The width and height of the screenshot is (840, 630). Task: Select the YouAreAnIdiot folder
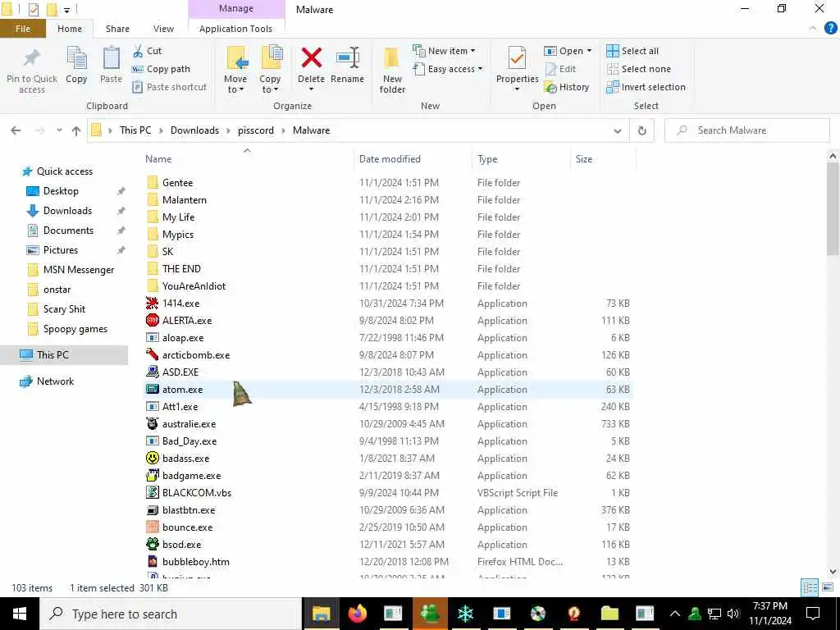pyautogui.click(x=194, y=286)
